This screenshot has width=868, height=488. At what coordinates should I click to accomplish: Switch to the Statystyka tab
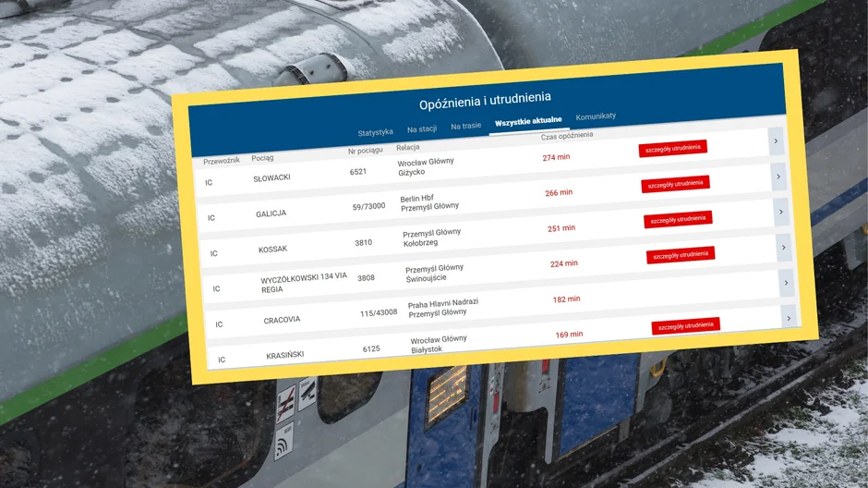pos(376,132)
